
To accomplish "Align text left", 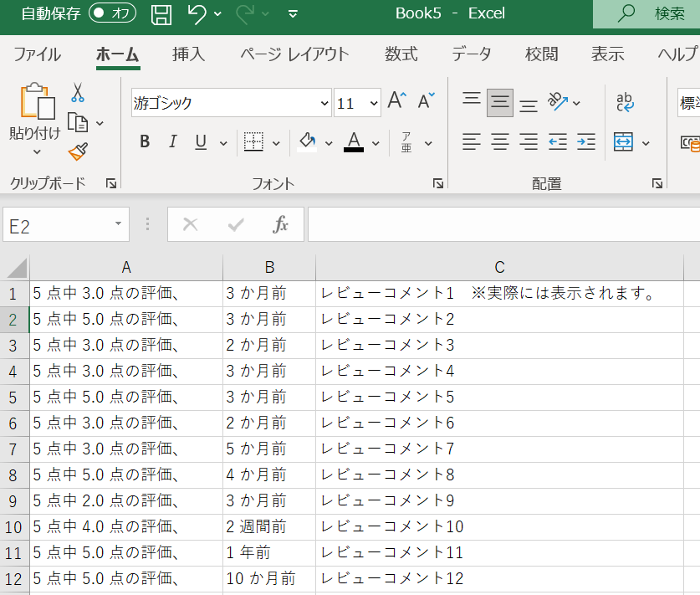I will click(x=472, y=142).
